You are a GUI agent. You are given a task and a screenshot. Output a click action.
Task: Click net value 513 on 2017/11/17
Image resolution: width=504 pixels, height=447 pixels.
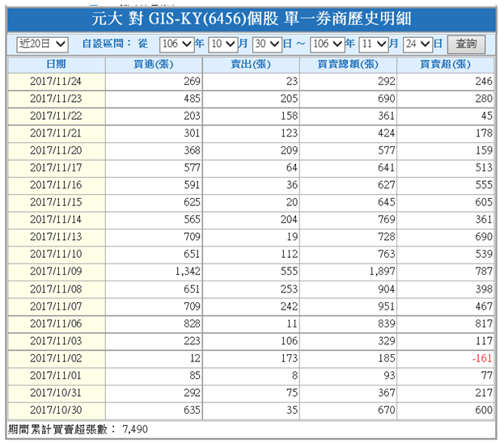coord(484,168)
